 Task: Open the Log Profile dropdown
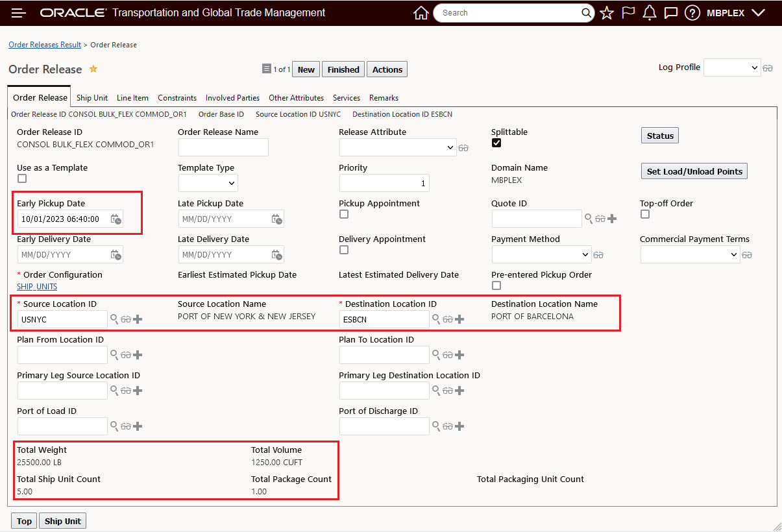732,67
